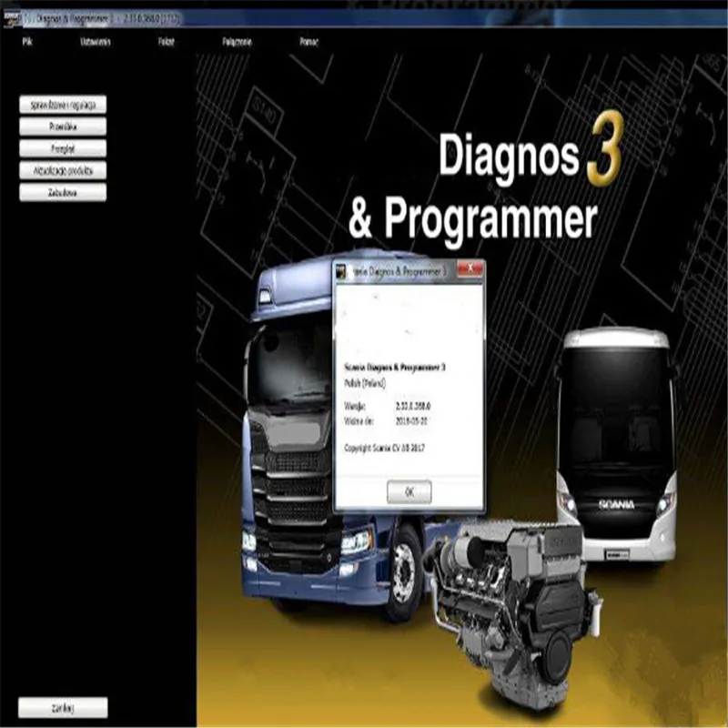The width and height of the screenshot is (728, 728).
Task: Click the Sprawdzanie i regulacja button
Action: pos(63,105)
